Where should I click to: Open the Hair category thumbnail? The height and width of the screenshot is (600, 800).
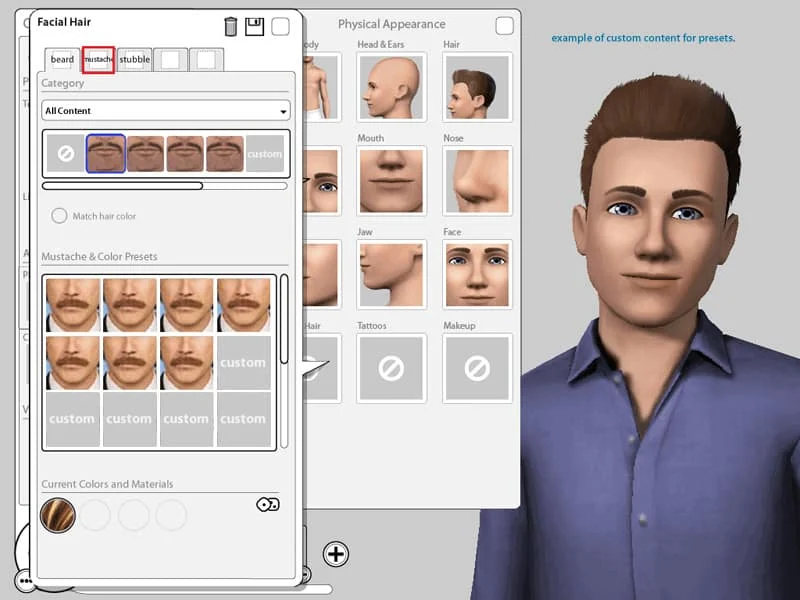click(477, 87)
